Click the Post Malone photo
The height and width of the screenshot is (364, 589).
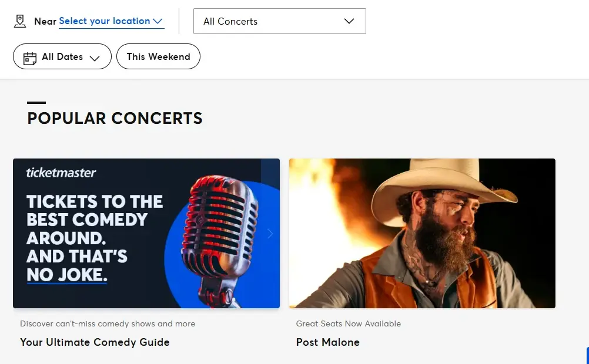(422, 233)
